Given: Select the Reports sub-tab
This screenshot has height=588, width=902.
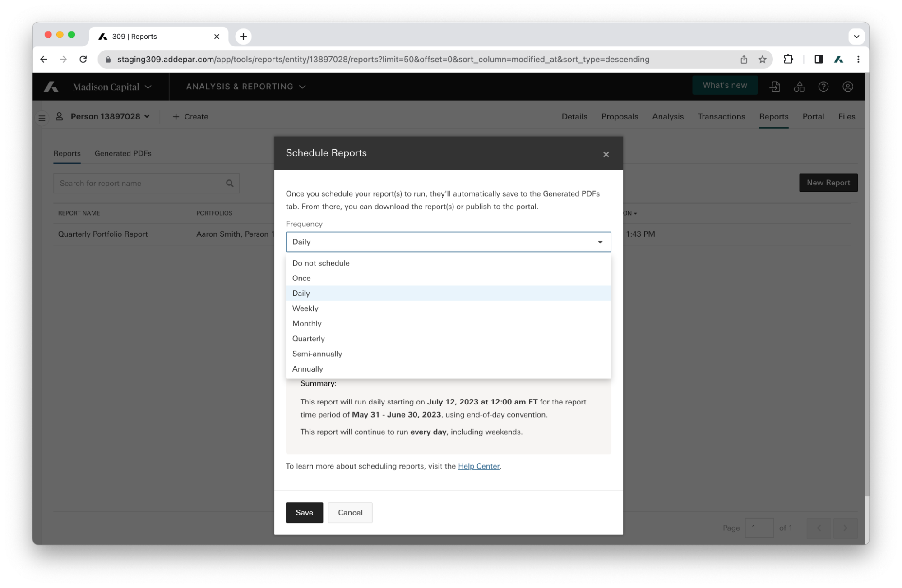Looking at the screenshot, I should click(67, 153).
